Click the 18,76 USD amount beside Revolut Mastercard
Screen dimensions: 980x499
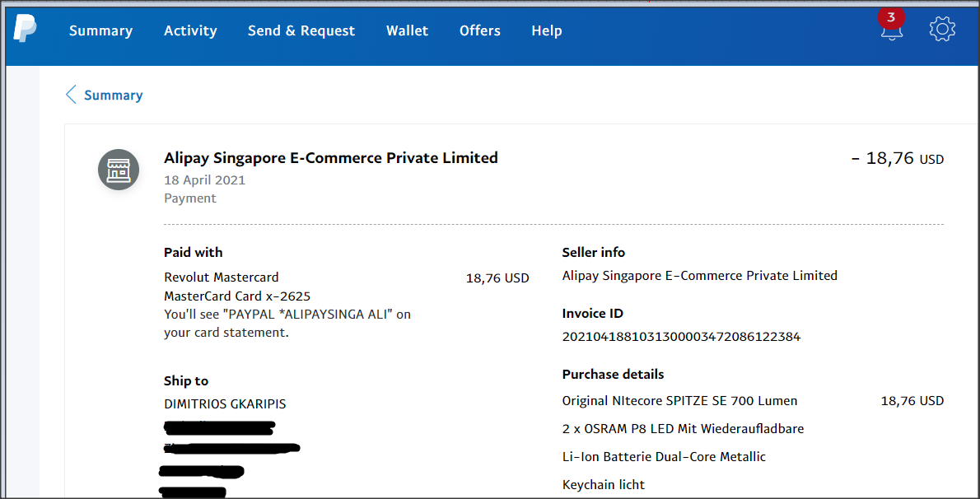tap(497, 277)
